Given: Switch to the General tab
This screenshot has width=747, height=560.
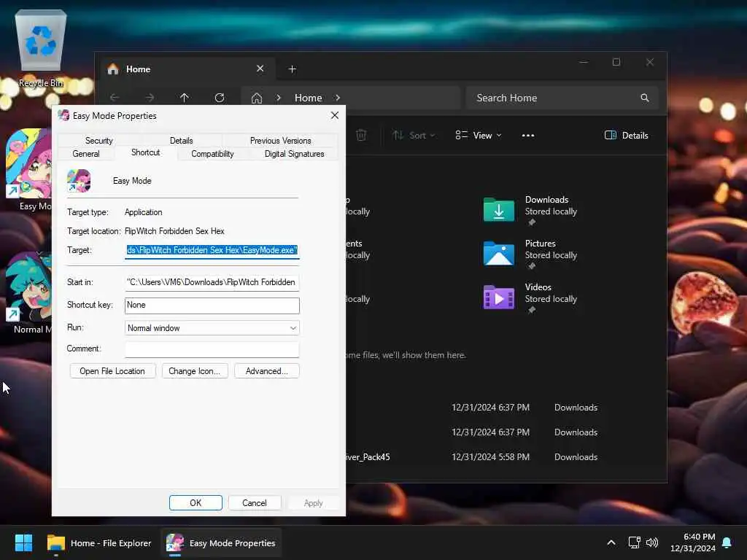Looking at the screenshot, I should click(x=86, y=154).
